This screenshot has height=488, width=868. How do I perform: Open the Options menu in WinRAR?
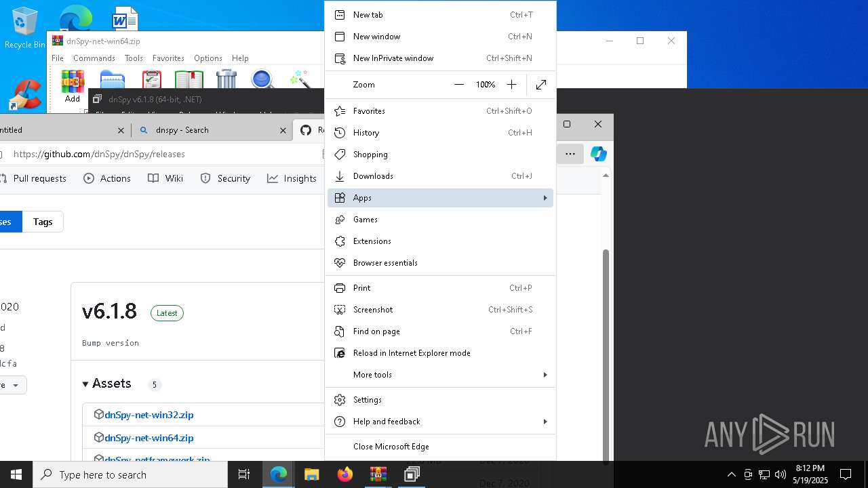(208, 58)
